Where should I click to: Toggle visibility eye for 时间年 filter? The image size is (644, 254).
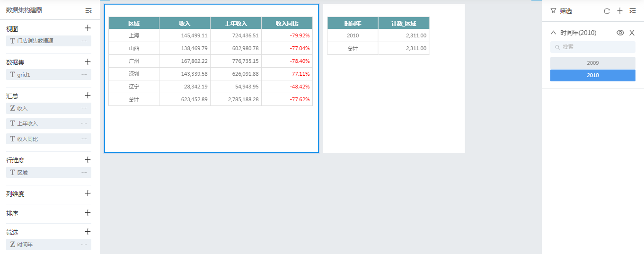(x=620, y=33)
